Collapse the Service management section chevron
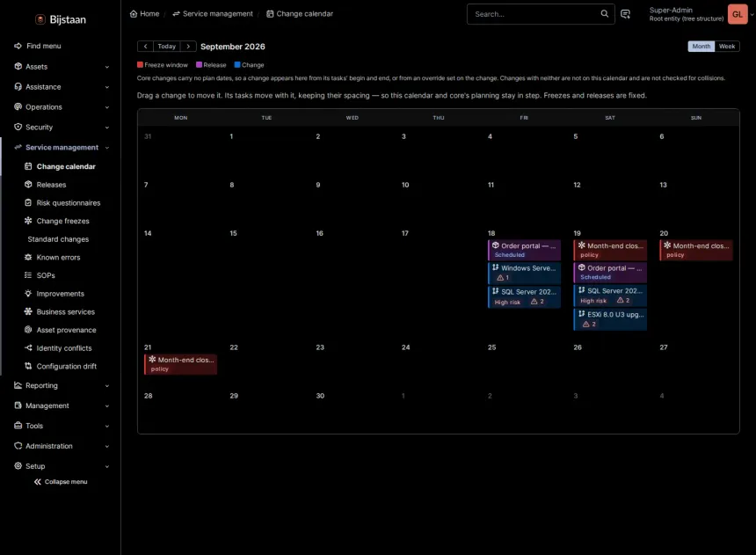The image size is (756, 555). point(107,148)
